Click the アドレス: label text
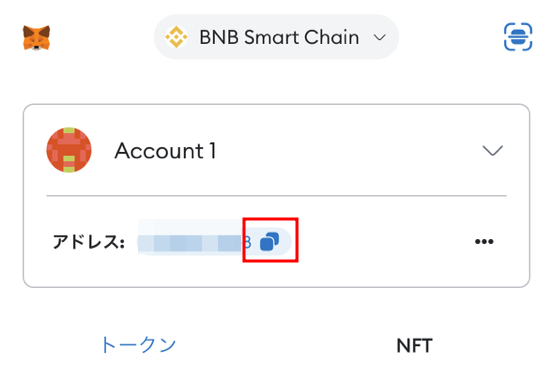This screenshot has width=553, height=375. [x=89, y=242]
